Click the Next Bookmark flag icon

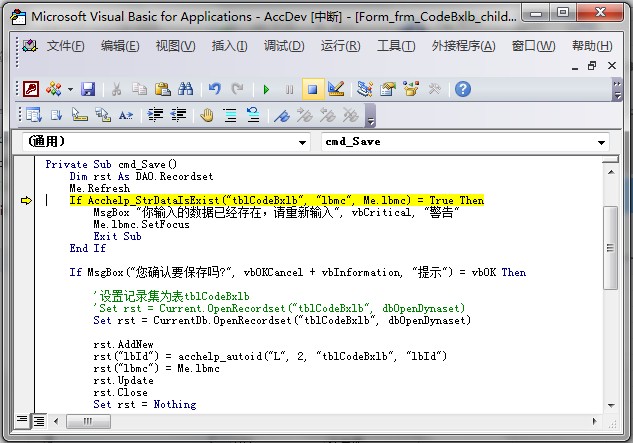tap(305, 115)
